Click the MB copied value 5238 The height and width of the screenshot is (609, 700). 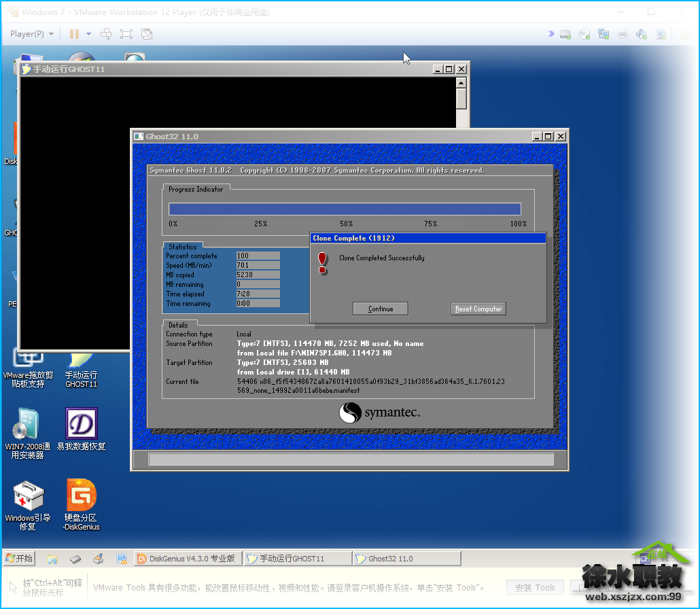pyautogui.click(x=258, y=275)
